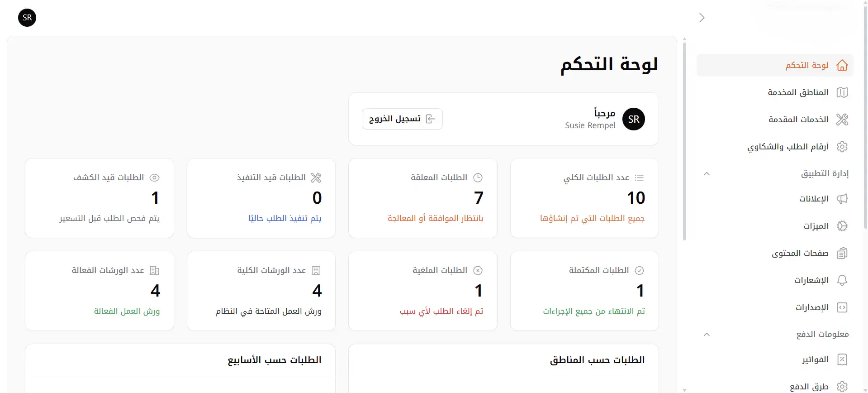Click the list icon on عدد الطلبات الكلي card
This screenshot has width=868, height=393.
[x=639, y=177]
